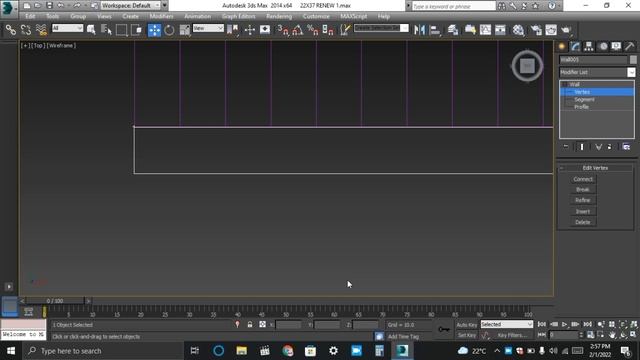
Task: Open the Selected key filter dropdown
Action: click(507, 324)
